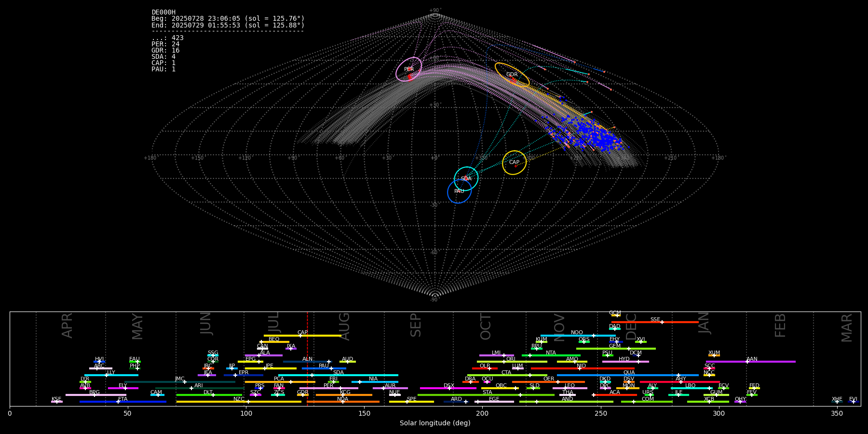The image size is (868, 434).
Task: Click the 350 tick on the solar longitude axis
Action: tap(837, 413)
